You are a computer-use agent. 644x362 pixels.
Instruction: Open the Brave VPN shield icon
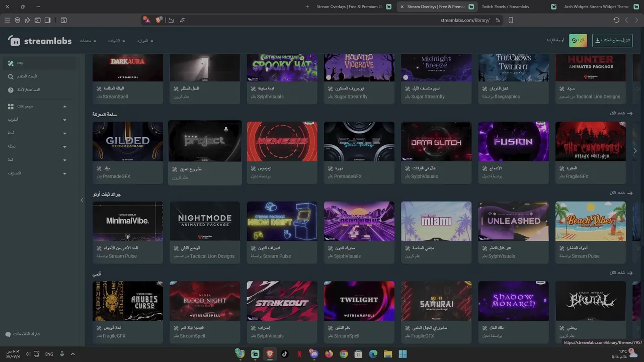tap(17, 20)
